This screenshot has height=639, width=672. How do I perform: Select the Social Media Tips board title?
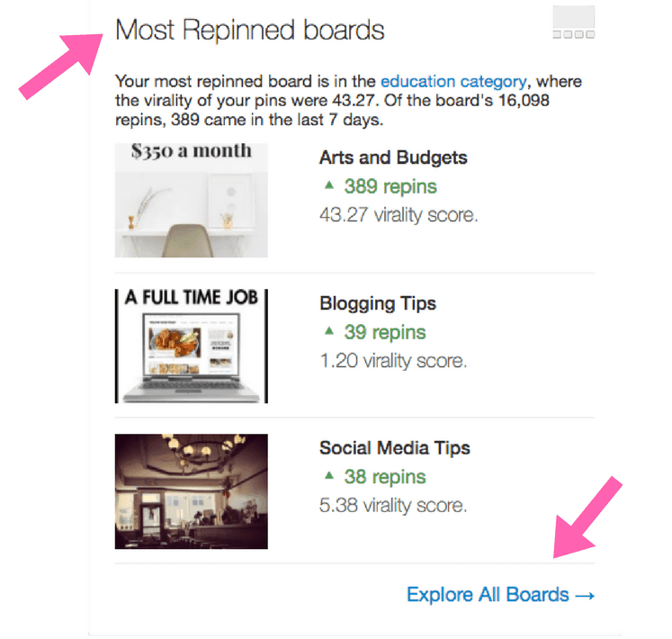(395, 448)
